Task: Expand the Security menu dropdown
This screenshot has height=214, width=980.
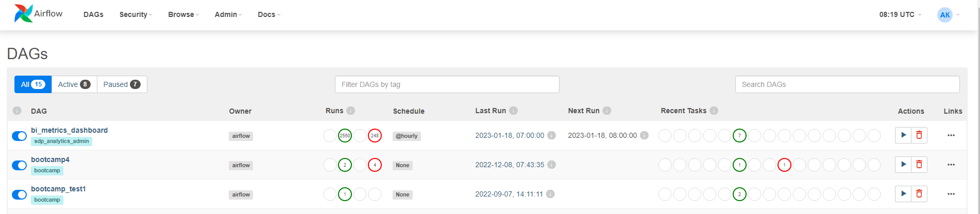Action: [136, 14]
